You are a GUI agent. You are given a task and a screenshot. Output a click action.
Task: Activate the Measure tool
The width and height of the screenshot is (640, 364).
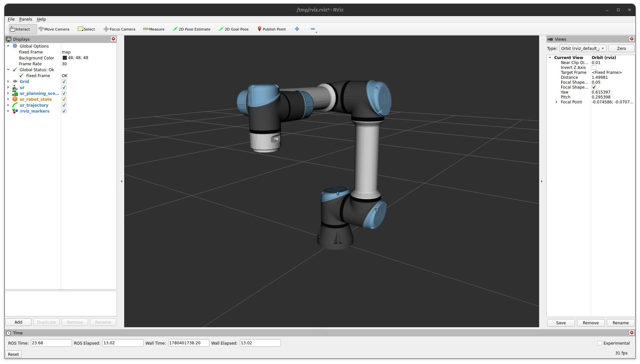click(154, 29)
